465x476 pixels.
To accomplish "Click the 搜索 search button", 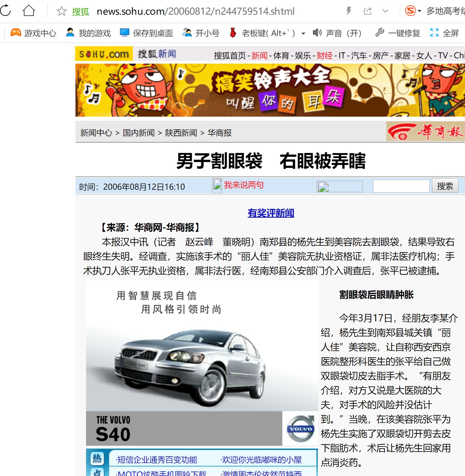I will pos(445,186).
